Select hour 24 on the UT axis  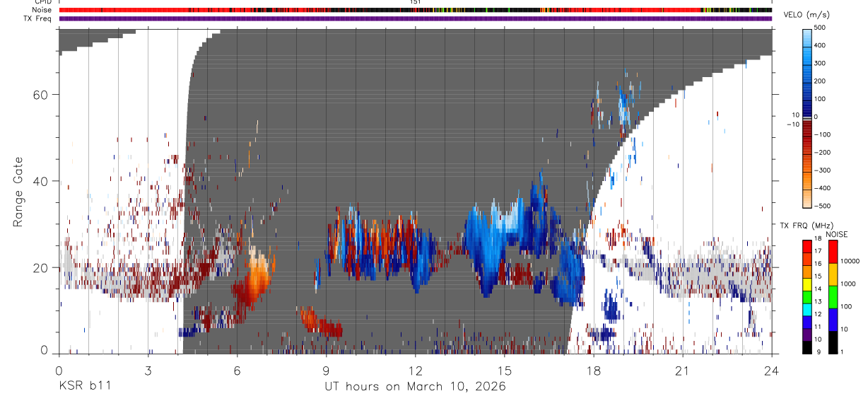click(x=771, y=370)
